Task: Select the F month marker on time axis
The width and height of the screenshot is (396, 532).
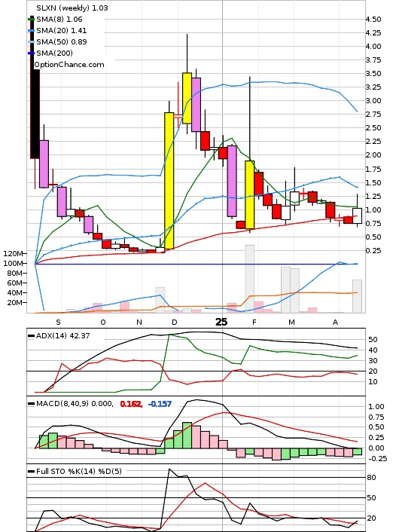Action: tap(254, 323)
